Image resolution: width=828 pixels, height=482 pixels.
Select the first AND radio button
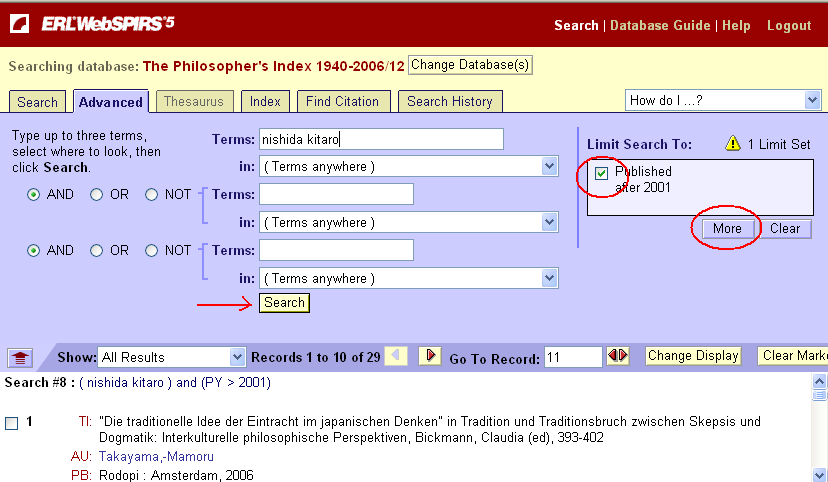tap(33, 195)
